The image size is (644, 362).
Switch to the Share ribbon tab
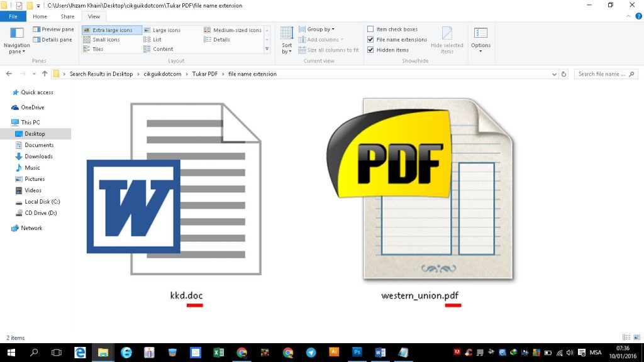(x=67, y=16)
